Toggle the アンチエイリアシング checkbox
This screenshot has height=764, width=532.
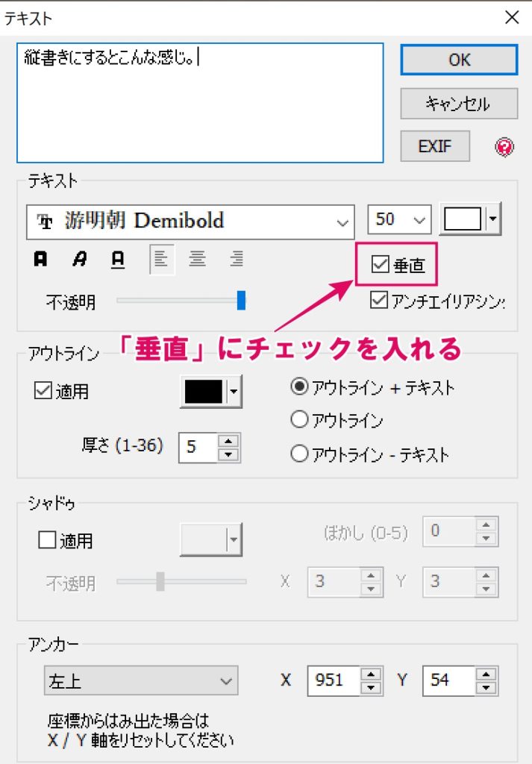click(378, 301)
